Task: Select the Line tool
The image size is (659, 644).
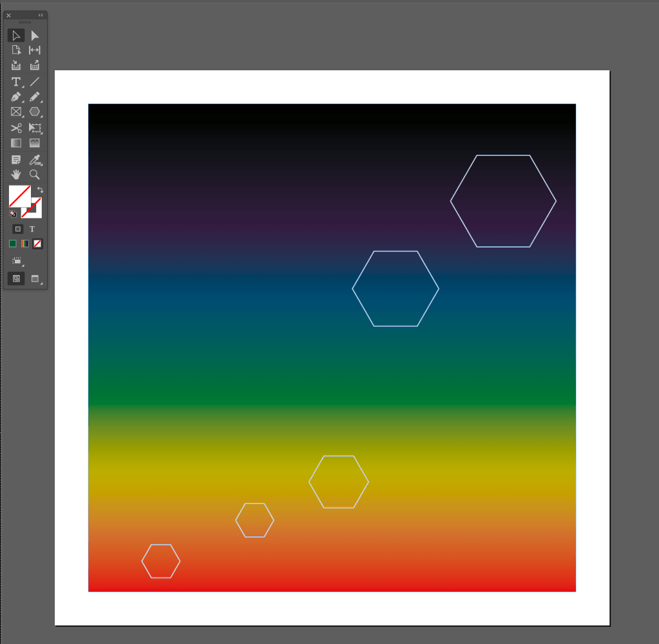Action: (35, 82)
